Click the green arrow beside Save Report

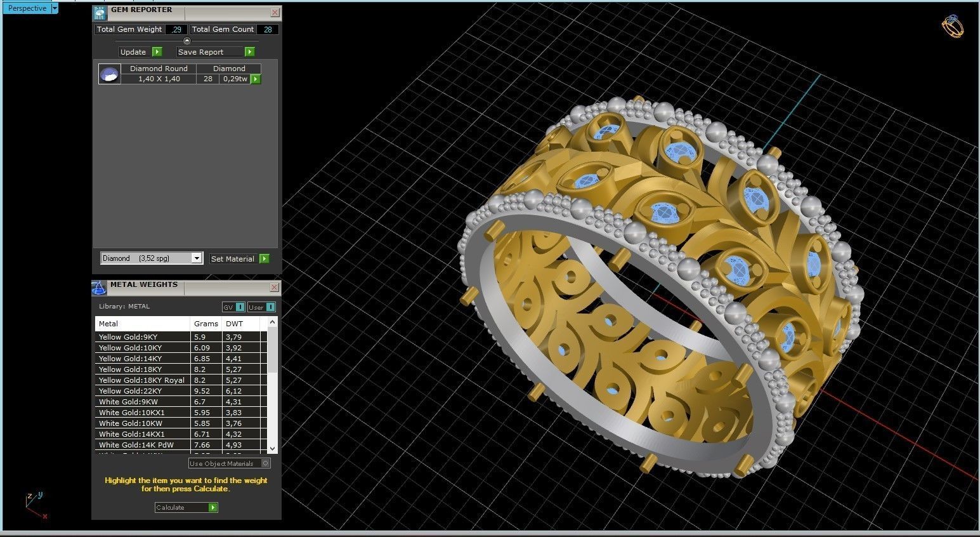(x=250, y=52)
